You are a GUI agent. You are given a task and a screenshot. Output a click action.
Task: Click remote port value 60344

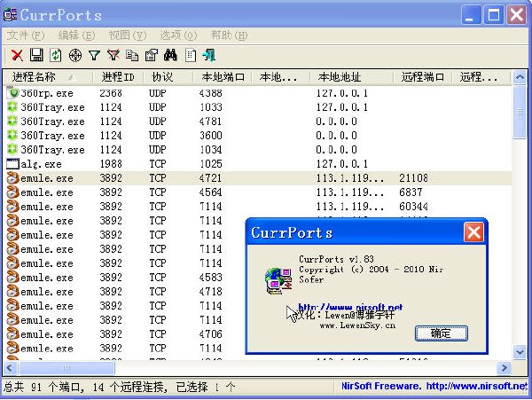click(413, 207)
